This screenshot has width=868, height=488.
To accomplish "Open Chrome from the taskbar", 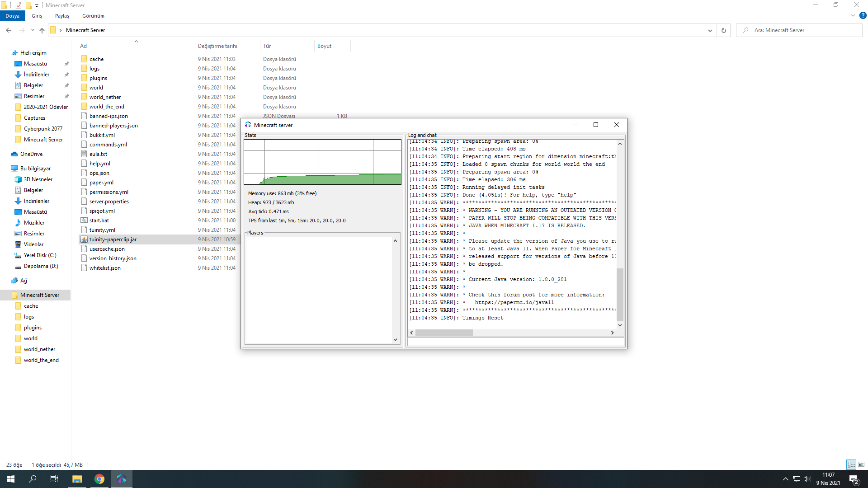I will click(99, 479).
